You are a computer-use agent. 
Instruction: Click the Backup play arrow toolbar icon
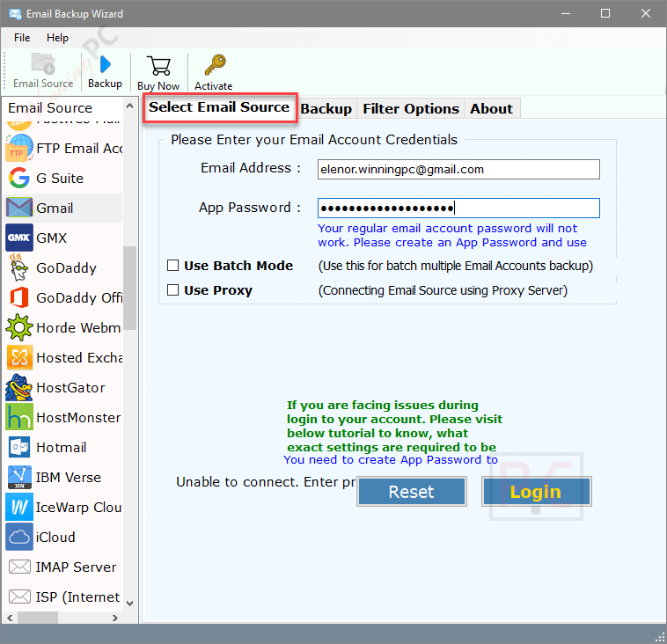click(x=105, y=64)
